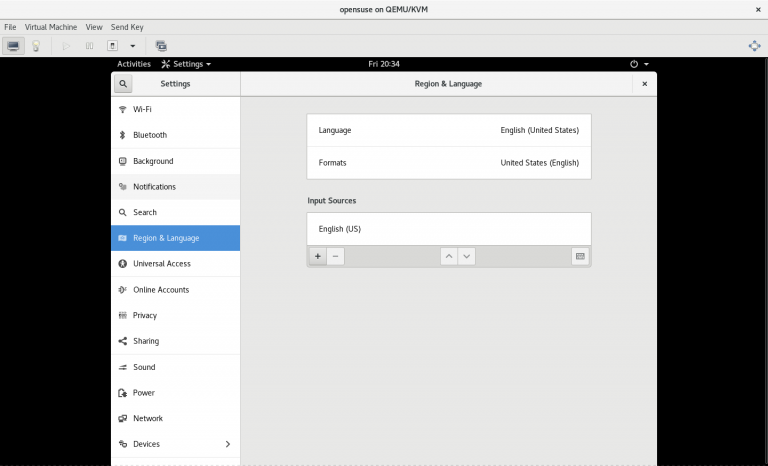This screenshot has height=466, width=768.
Task: Open the Virtual Machine menu
Action: pyautogui.click(x=50, y=27)
